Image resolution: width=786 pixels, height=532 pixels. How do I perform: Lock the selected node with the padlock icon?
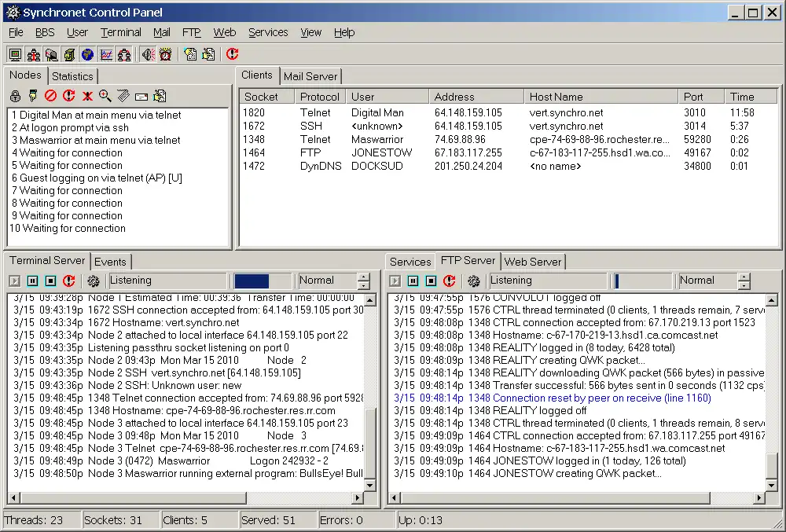coord(15,96)
